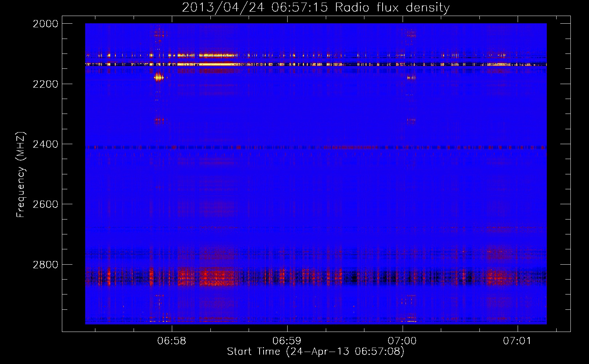Viewport: 589px width, 364px height.
Task: Select the 2000 frequency axis label
Action: [46, 24]
